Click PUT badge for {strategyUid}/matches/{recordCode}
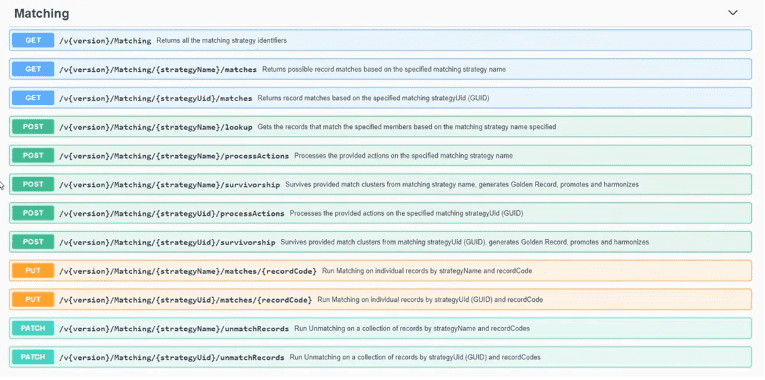This screenshot has height=380, width=765. pos(33,300)
